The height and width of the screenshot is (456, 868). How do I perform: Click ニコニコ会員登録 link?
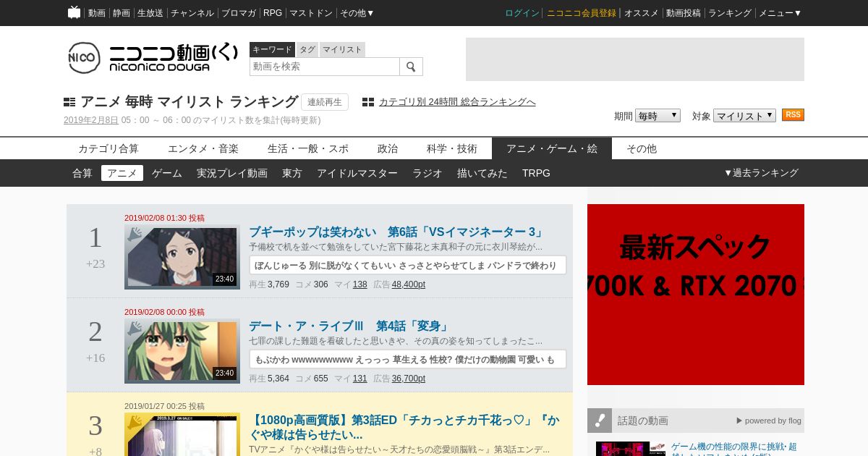(x=582, y=13)
